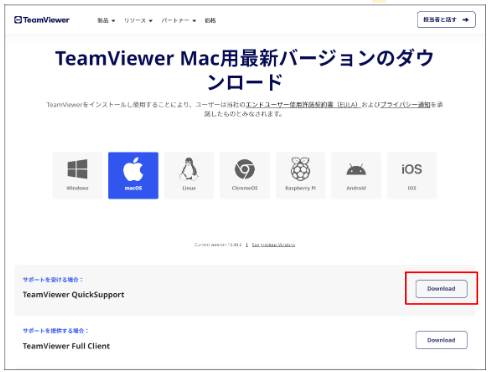Download TeamViewer QuickSupport
The width and height of the screenshot is (490, 372).
(x=441, y=289)
